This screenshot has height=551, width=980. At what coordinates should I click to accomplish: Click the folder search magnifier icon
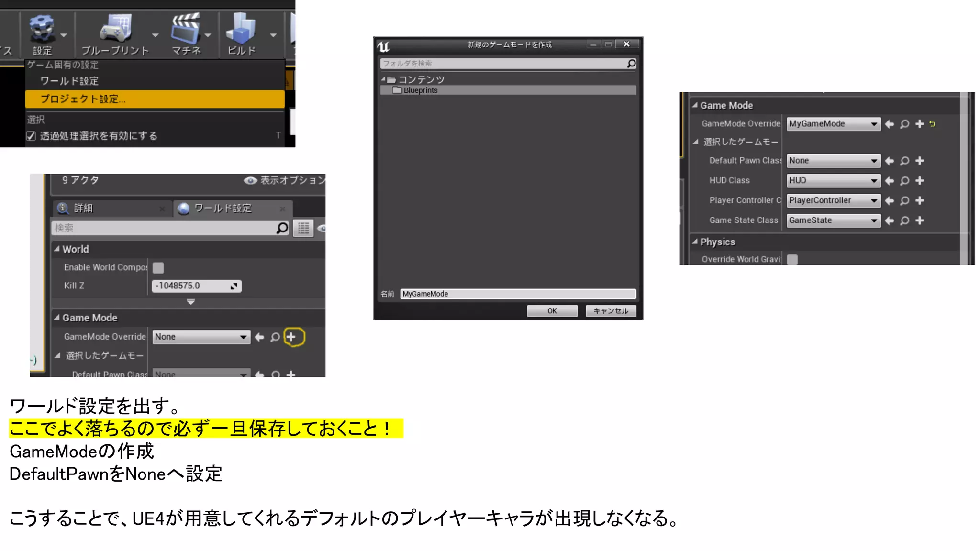point(631,64)
